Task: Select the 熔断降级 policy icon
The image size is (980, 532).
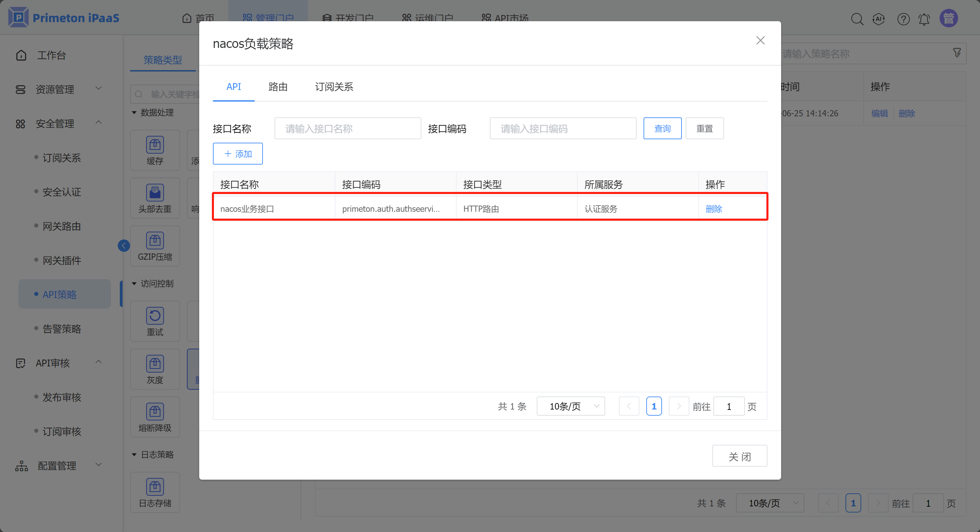Action: [x=155, y=412]
